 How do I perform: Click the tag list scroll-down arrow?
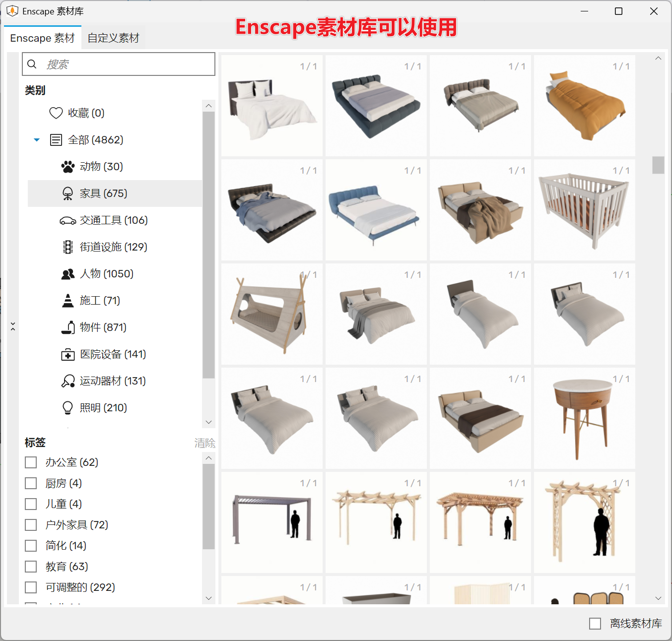208,598
